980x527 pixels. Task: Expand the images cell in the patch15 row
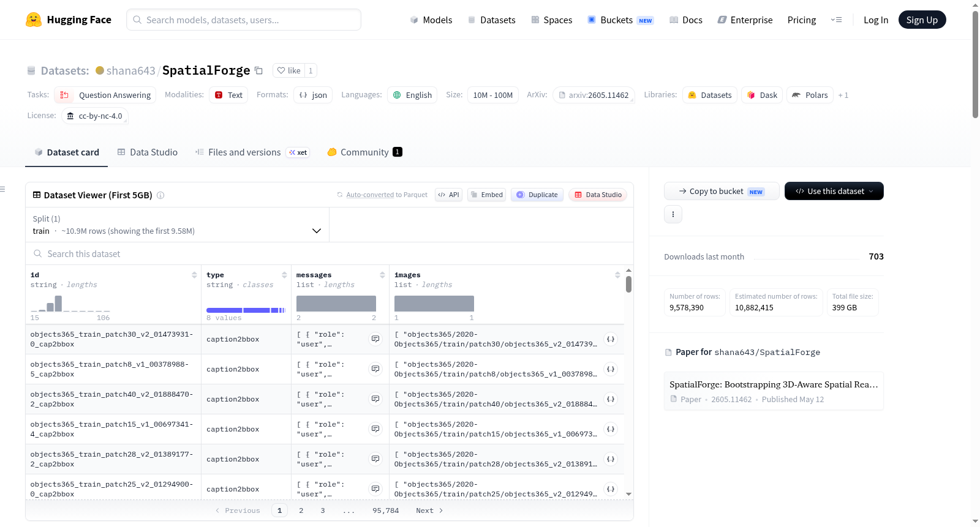tap(611, 429)
